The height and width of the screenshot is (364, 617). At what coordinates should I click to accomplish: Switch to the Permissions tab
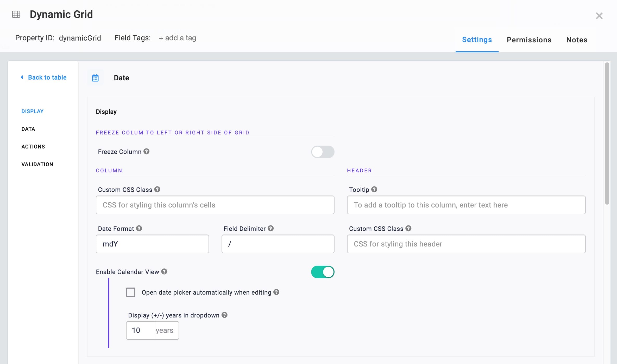point(529,40)
